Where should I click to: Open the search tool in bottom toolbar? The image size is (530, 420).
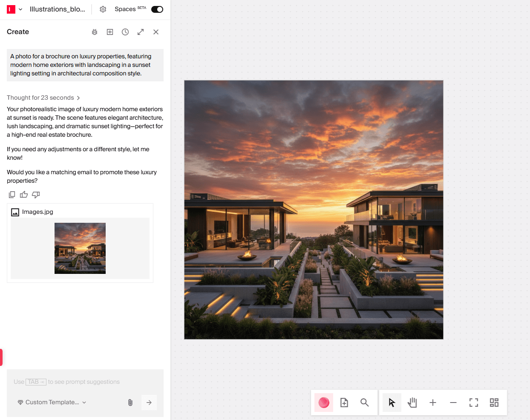click(x=364, y=402)
